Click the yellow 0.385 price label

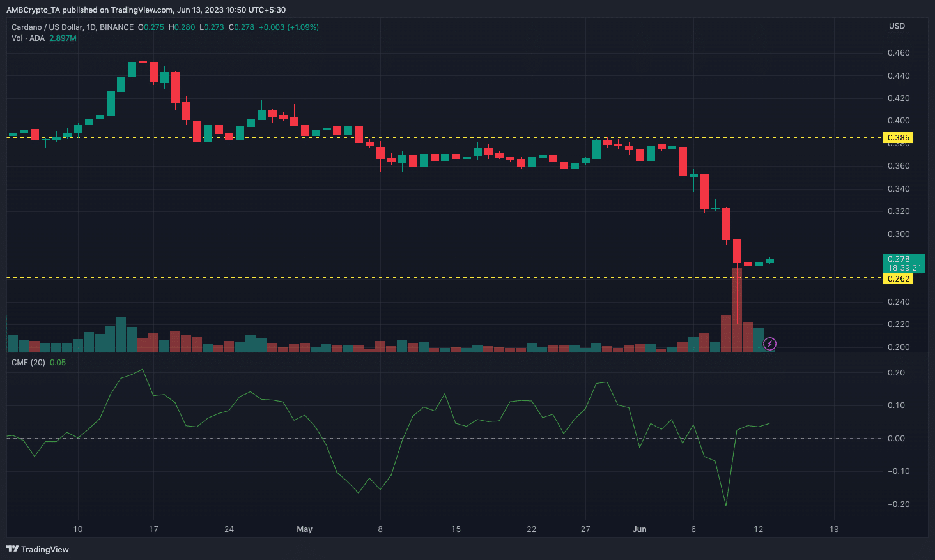tap(898, 138)
